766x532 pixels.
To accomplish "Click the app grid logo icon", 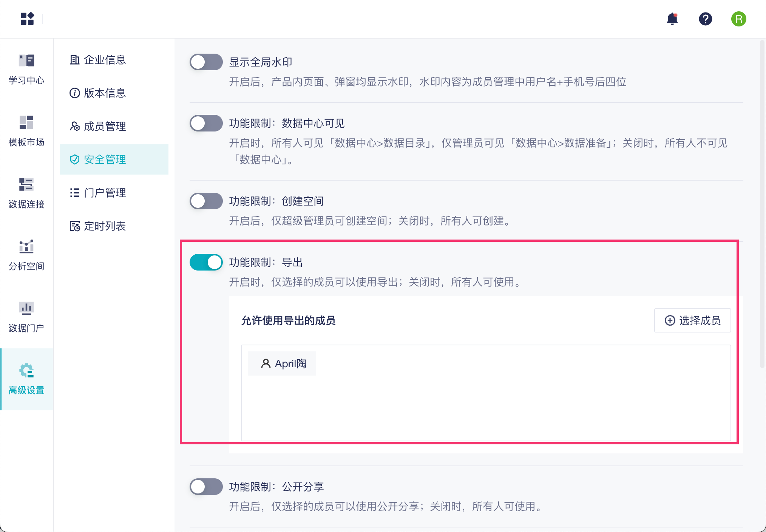I will point(27,19).
